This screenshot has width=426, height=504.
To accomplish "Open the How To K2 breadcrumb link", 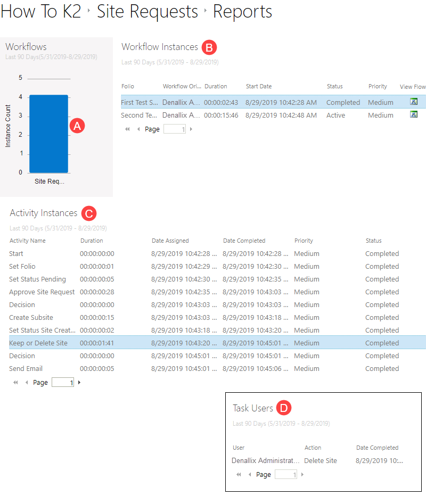I will (x=40, y=12).
